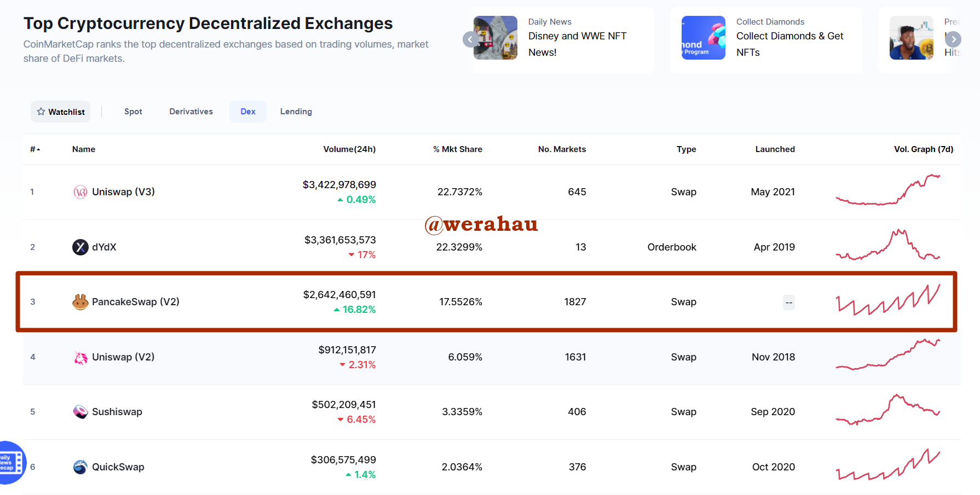Open the Sushiswap exchange link
This screenshot has height=495, width=980.
pos(117,412)
